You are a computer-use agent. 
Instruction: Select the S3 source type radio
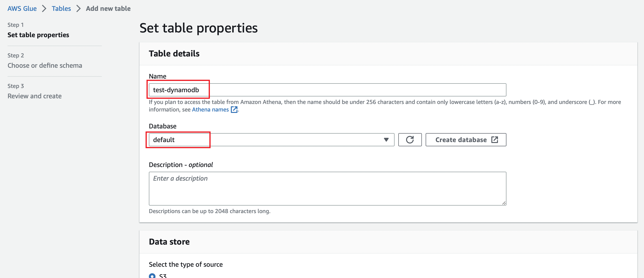[152, 276]
